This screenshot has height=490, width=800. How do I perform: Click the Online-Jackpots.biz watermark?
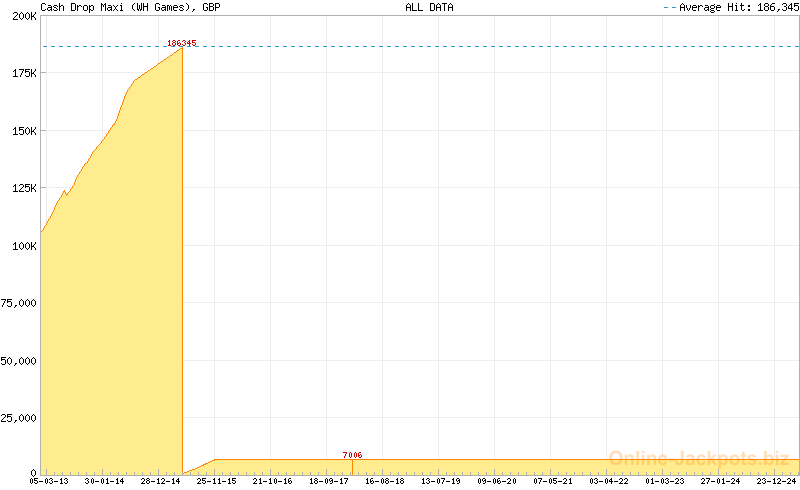coord(699,459)
